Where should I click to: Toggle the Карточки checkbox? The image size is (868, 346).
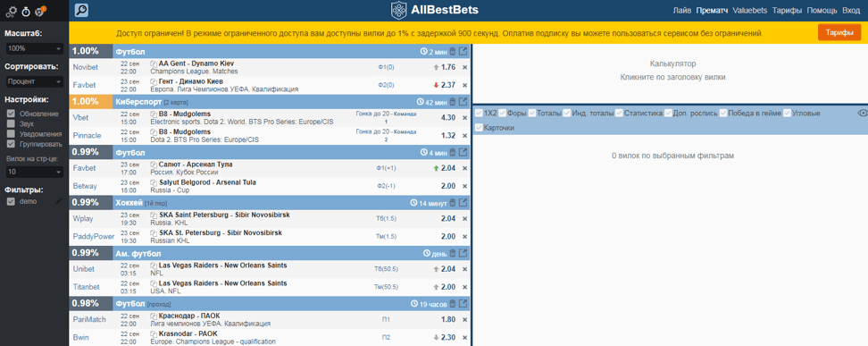point(479,128)
